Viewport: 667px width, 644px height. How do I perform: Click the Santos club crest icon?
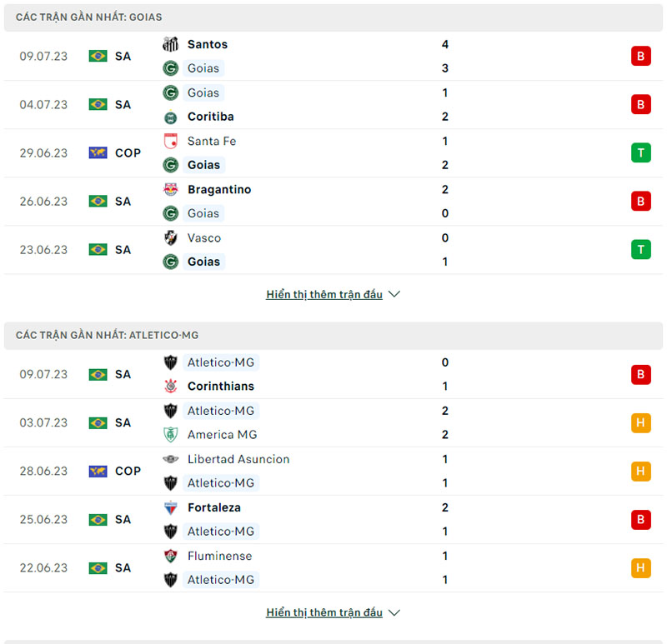(x=172, y=44)
